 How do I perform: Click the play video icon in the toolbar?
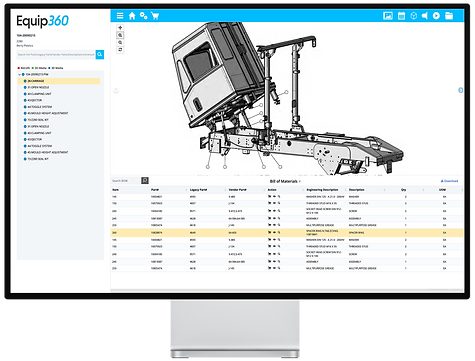click(x=436, y=16)
